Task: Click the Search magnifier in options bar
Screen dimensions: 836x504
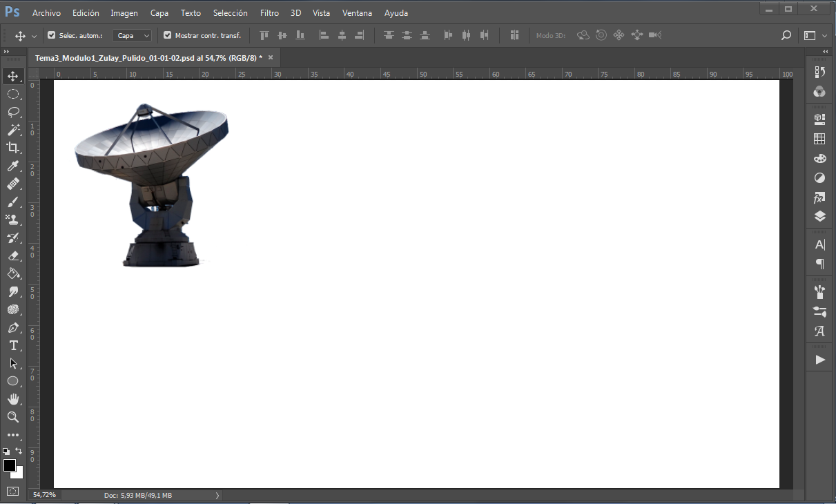Action: (786, 35)
